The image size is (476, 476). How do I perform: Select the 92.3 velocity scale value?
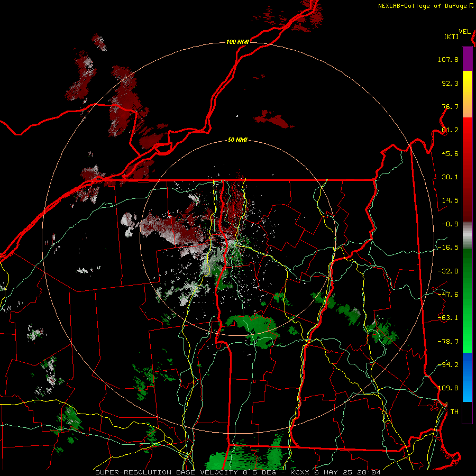click(x=450, y=83)
